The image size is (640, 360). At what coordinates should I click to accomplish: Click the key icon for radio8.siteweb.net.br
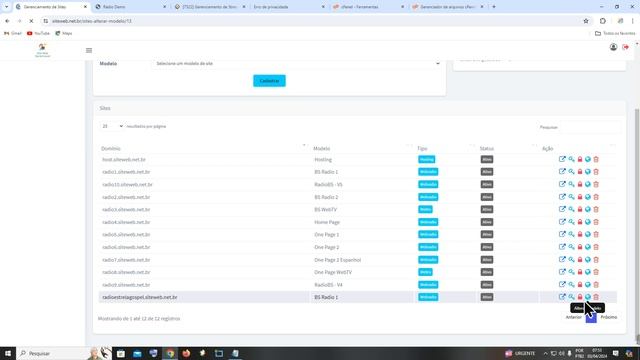(x=571, y=272)
